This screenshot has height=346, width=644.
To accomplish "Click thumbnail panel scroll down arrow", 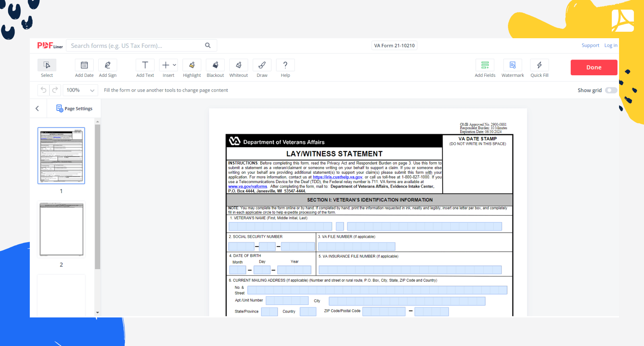I will tap(97, 313).
